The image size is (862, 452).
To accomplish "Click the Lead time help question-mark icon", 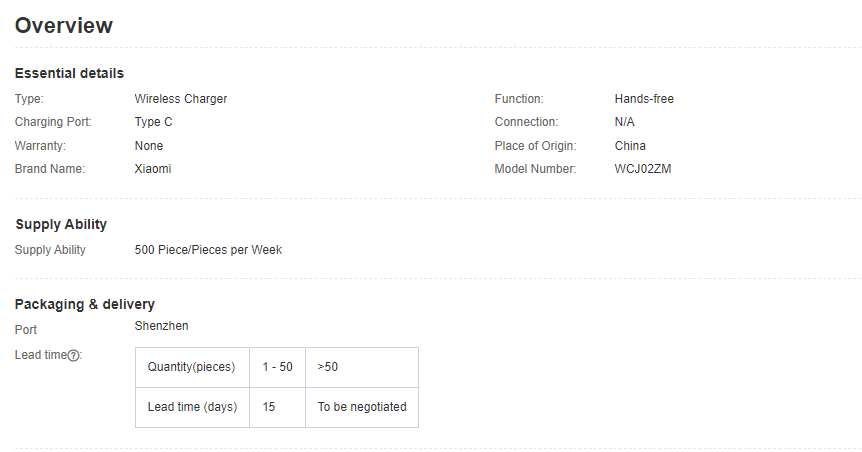I will pos(73,355).
